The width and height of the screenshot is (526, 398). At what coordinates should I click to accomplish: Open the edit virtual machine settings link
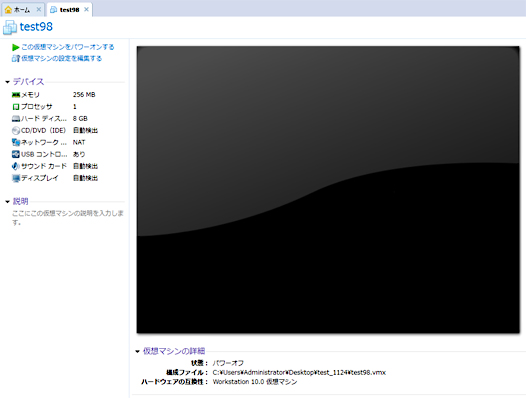[x=62, y=58]
